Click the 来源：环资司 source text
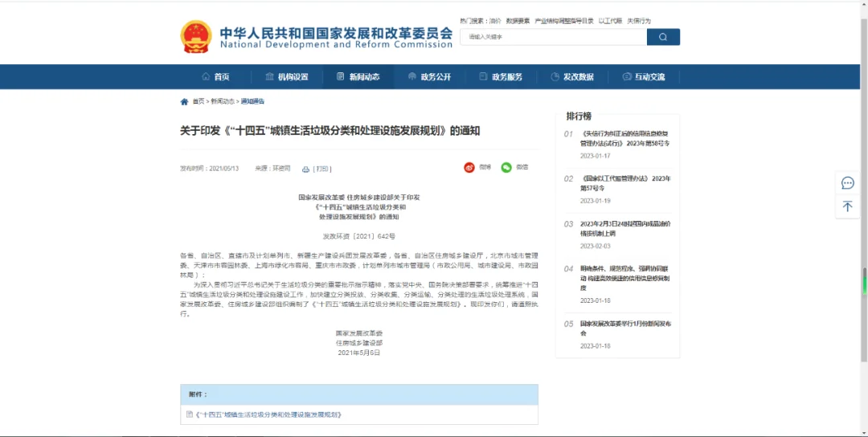 coord(272,169)
